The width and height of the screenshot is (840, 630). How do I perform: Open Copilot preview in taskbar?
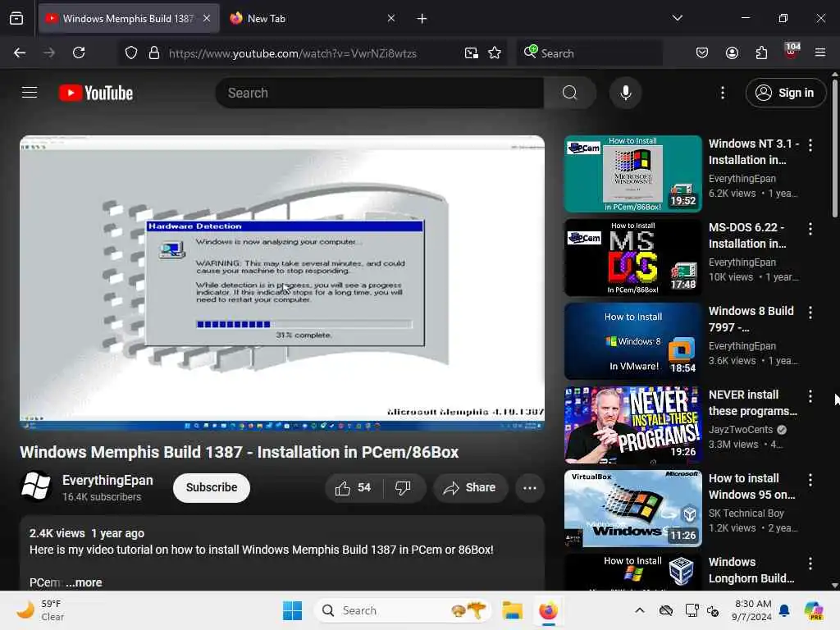[x=814, y=610]
